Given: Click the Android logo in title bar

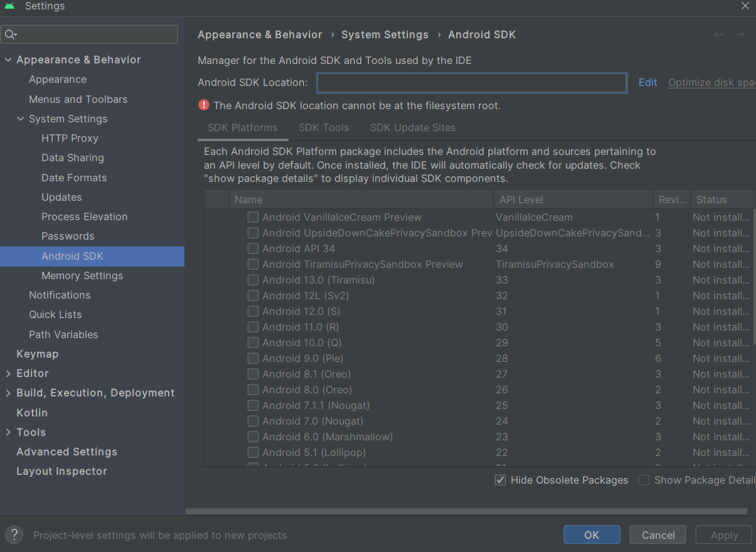Looking at the screenshot, I should click(x=9, y=6).
